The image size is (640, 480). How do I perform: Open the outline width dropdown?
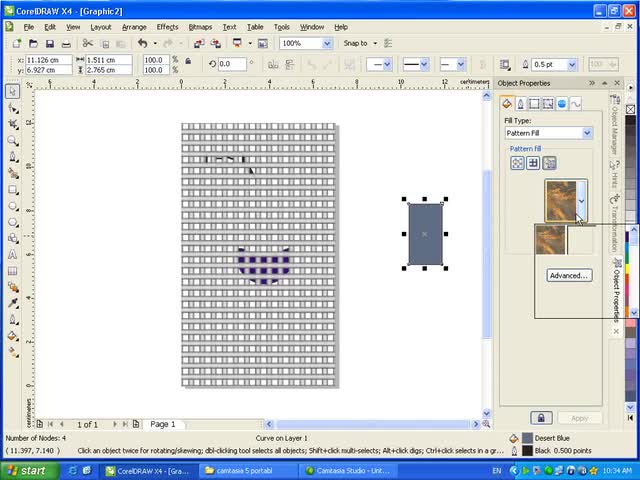click(x=574, y=64)
